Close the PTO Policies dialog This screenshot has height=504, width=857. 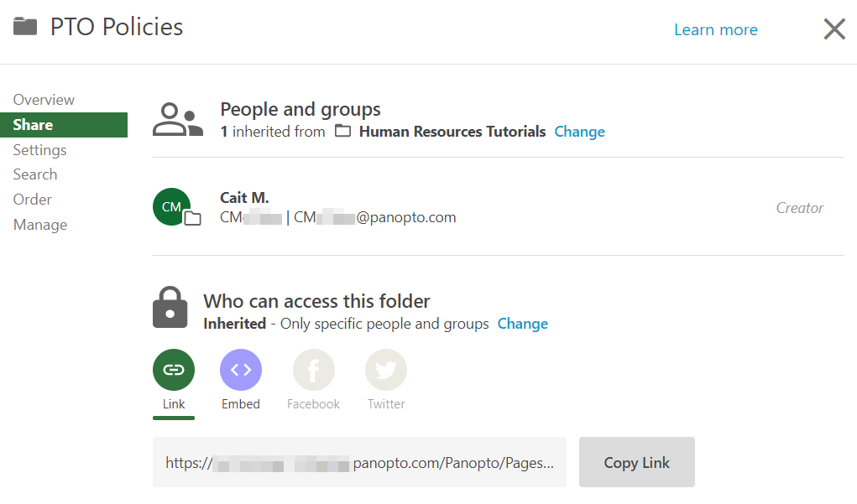pyautogui.click(x=833, y=29)
